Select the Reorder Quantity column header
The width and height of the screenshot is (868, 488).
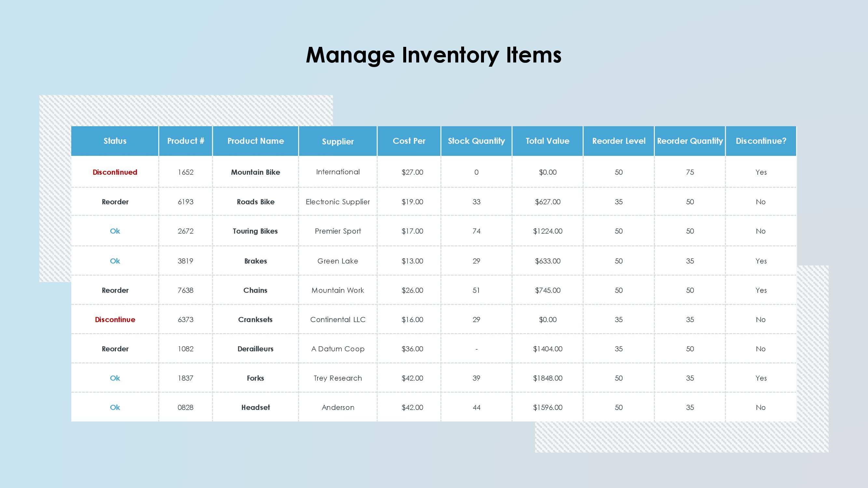point(690,141)
